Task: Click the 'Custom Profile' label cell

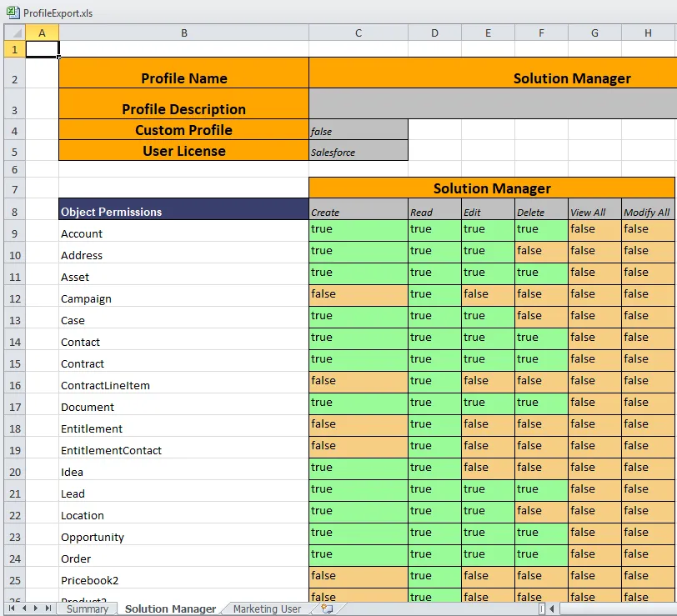Action: coord(184,129)
